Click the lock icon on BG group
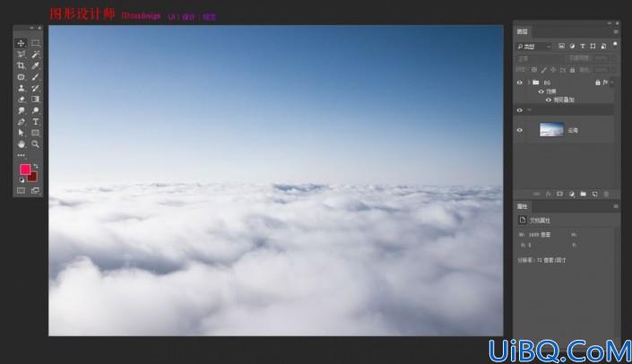 pyautogui.click(x=598, y=82)
